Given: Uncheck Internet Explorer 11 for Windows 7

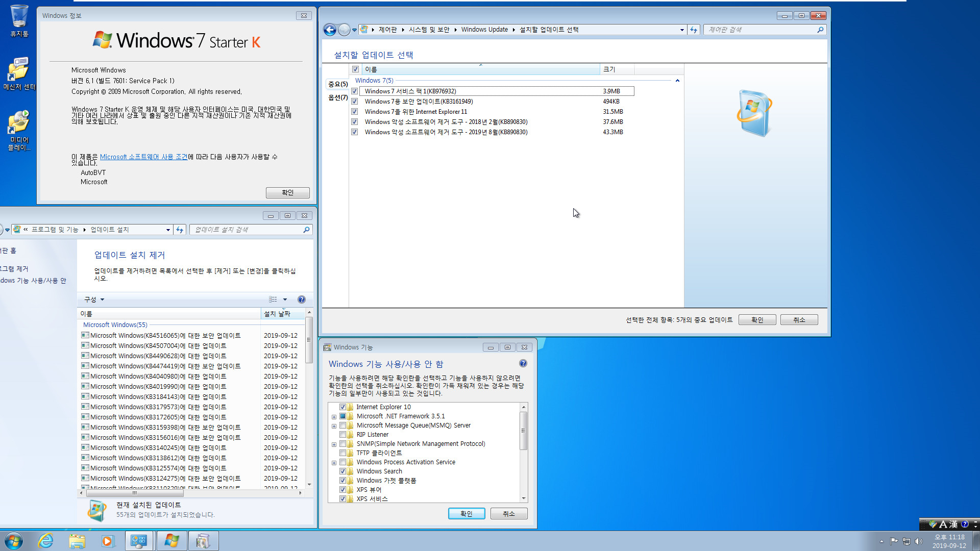Looking at the screenshot, I should point(354,112).
